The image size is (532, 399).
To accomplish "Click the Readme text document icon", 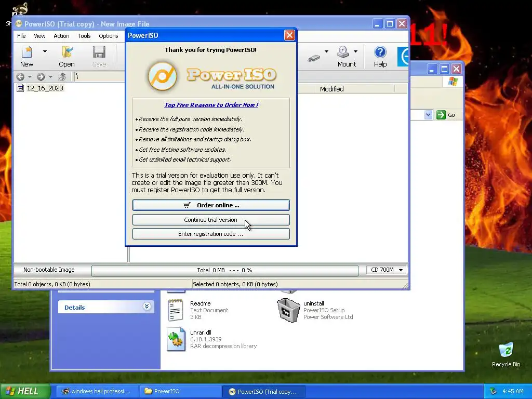I will point(176,310).
